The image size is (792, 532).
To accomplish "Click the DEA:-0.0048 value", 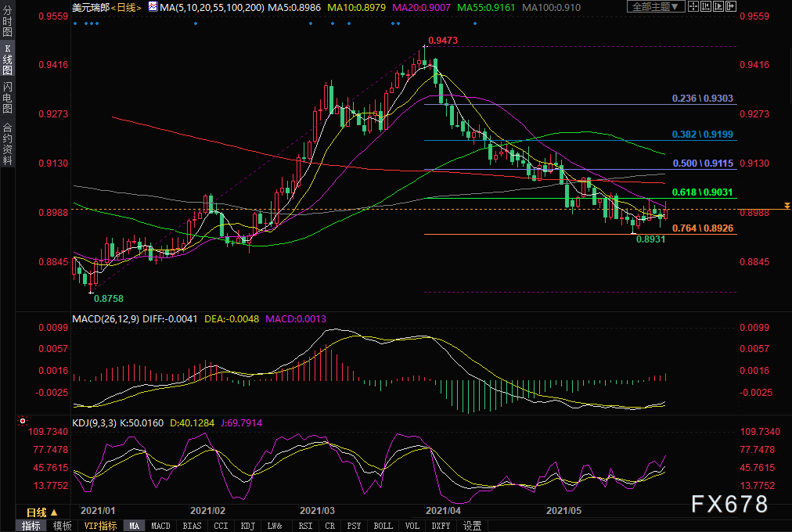I will [232, 319].
